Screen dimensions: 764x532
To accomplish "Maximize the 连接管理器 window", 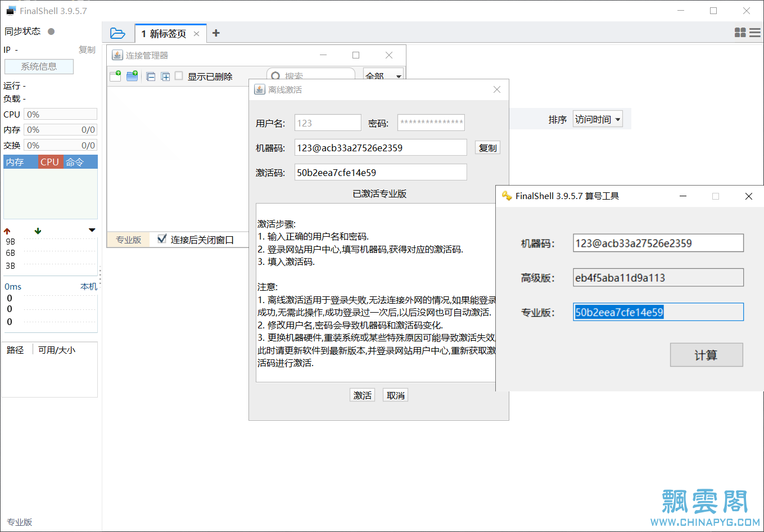I will 356,55.
